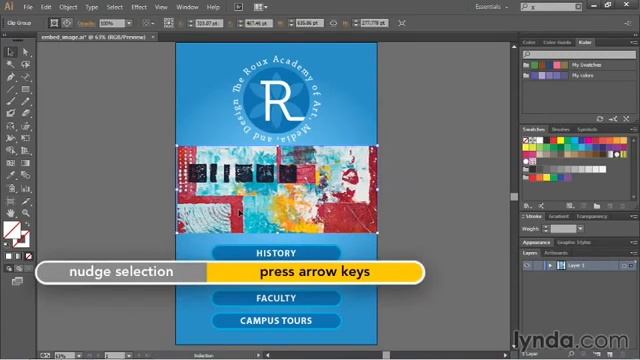Select the Selection tool
Viewport: 640px width, 360px height.
tap(11, 52)
